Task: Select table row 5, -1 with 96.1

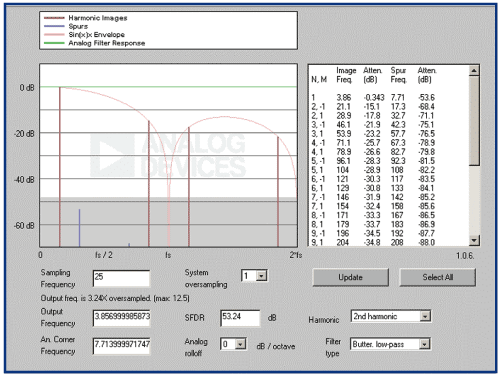Action: [x=373, y=161]
